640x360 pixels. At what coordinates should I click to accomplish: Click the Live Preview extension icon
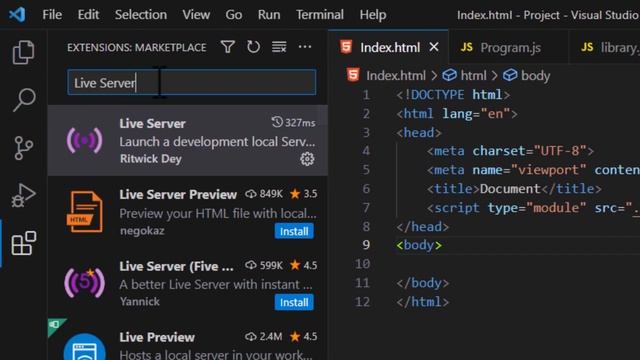(84, 347)
